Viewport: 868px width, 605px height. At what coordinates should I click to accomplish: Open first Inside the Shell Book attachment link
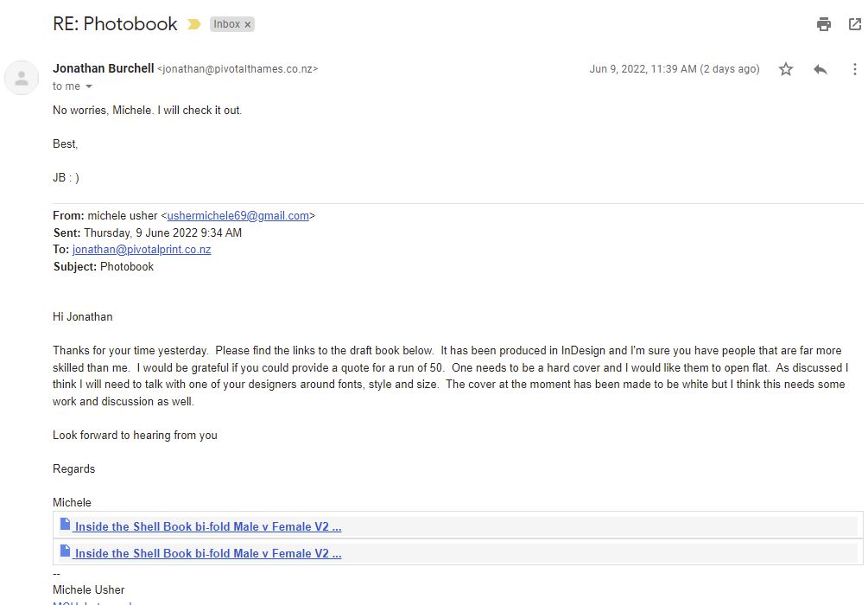pos(207,527)
